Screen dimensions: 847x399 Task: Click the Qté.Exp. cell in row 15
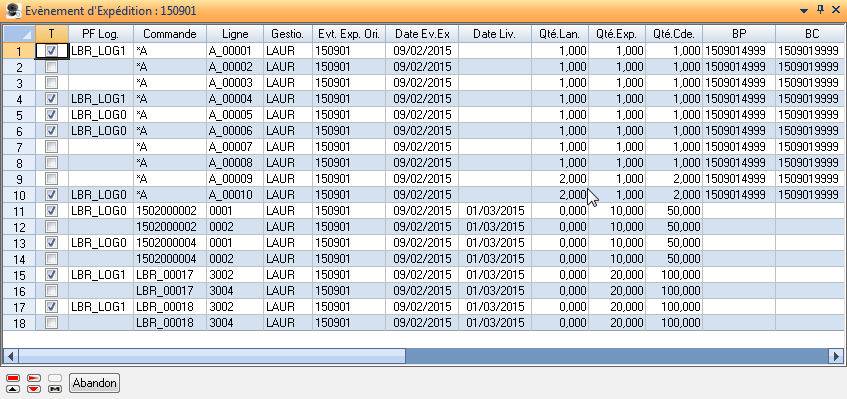click(x=617, y=275)
